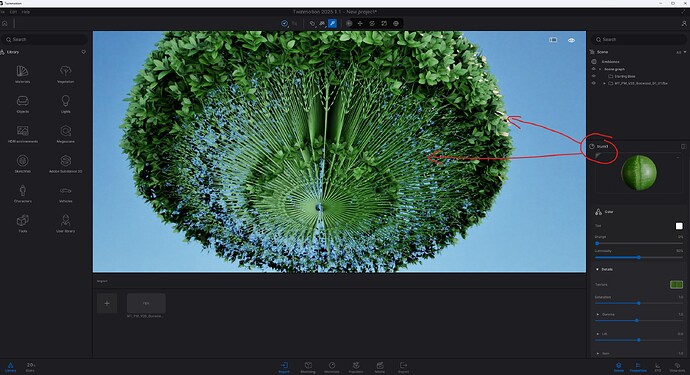Click the user account icon top right
The image size is (690, 375).
[684, 23]
